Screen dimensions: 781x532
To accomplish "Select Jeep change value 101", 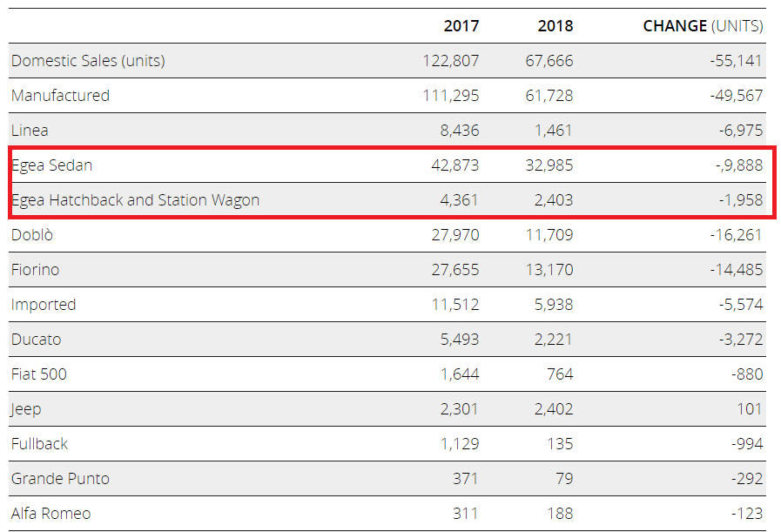I will click(x=750, y=409).
